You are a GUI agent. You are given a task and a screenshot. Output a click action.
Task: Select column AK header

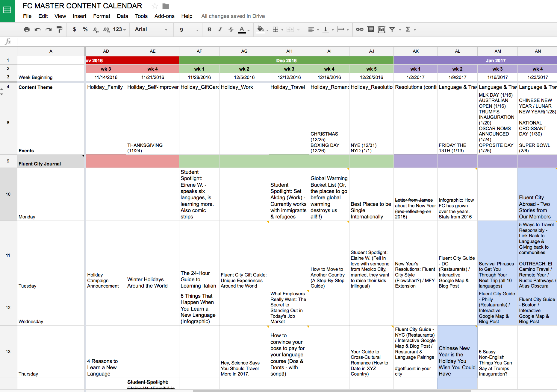416,51
